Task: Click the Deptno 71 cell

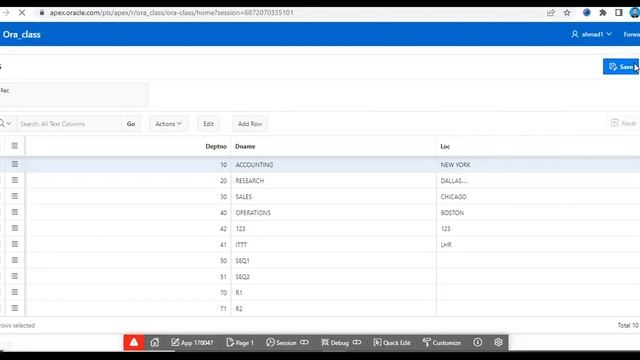Action: 128,309
